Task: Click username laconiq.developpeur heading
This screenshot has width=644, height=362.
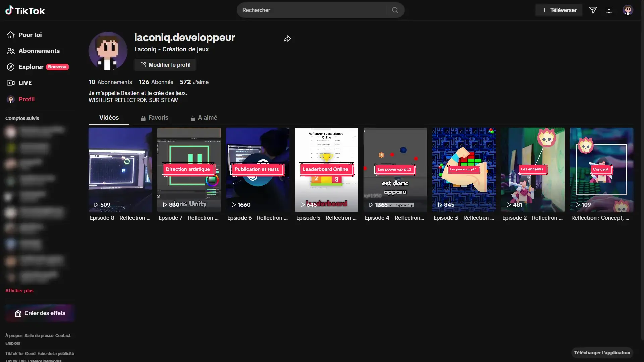Action: click(x=184, y=37)
